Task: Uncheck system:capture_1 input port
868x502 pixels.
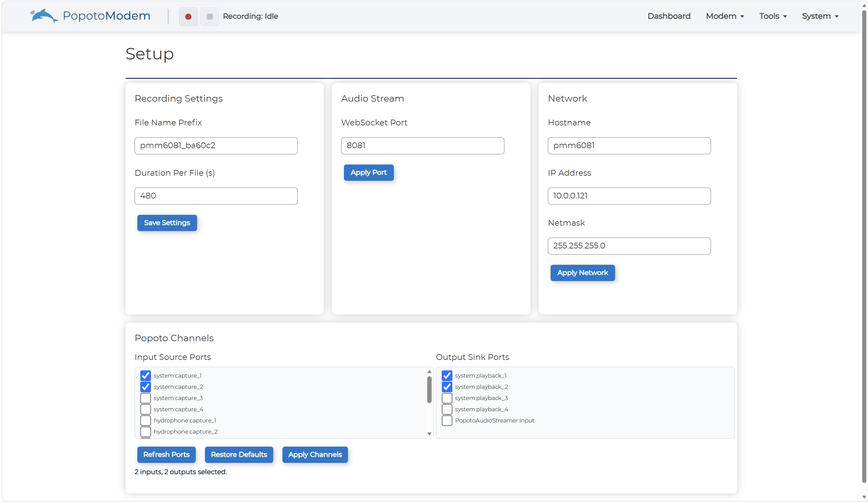Action: [145, 375]
